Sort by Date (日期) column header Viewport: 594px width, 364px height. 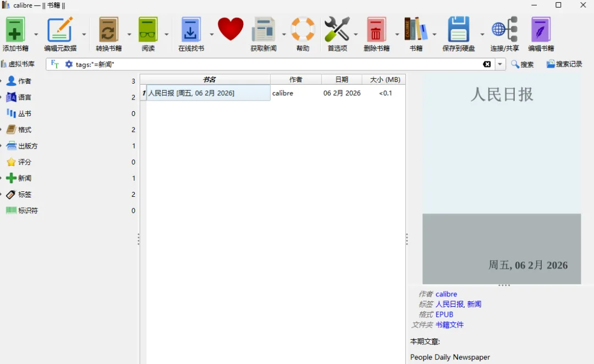(x=342, y=80)
